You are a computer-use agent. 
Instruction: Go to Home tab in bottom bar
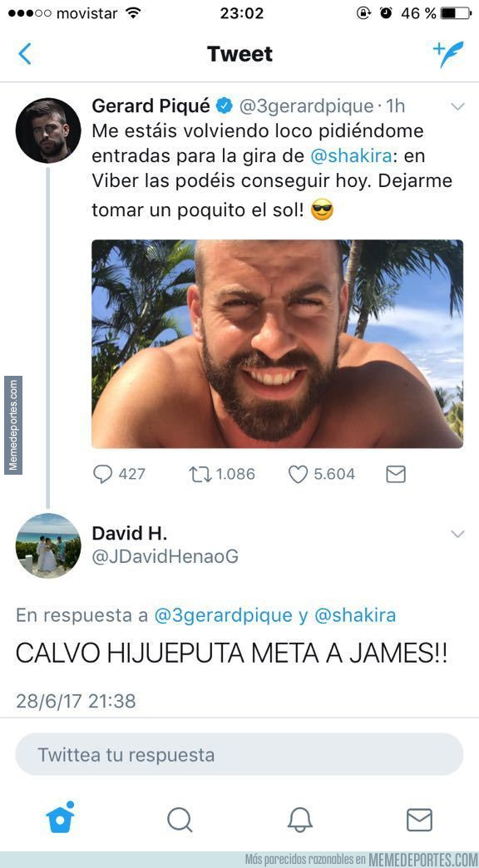click(x=60, y=817)
